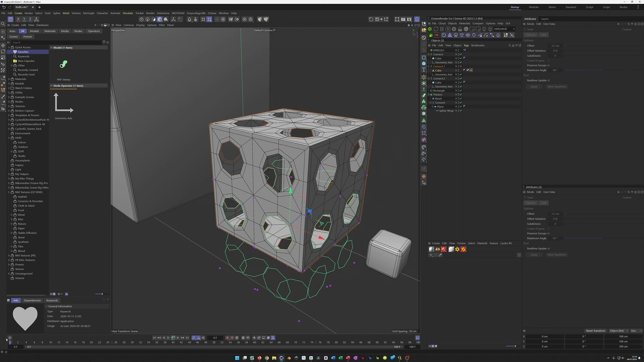Image resolution: width=644 pixels, height=362 pixels.
Task: Open File Explorer from the taskbar
Action: pyautogui.click(x=274, y=358)
